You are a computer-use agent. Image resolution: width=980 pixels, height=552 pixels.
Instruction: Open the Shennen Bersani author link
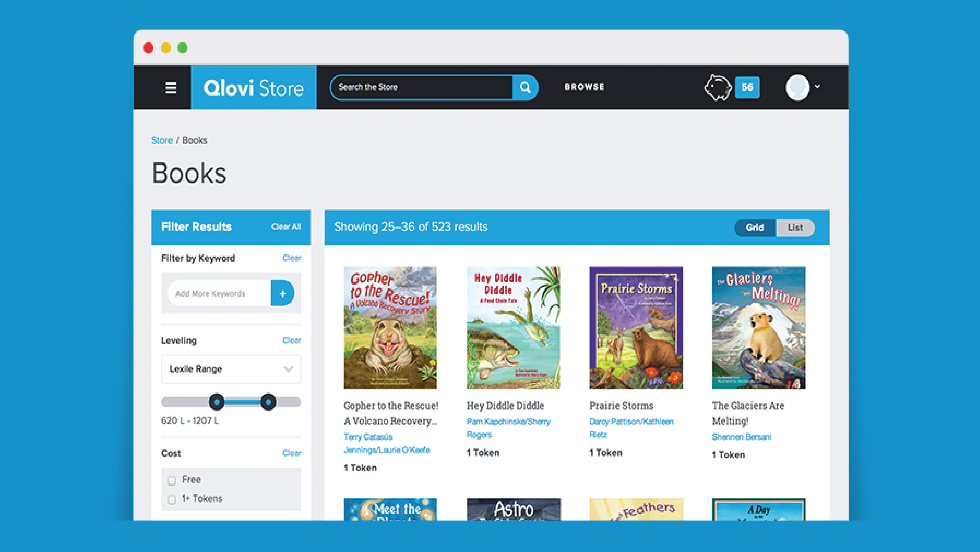click(742, 437)
